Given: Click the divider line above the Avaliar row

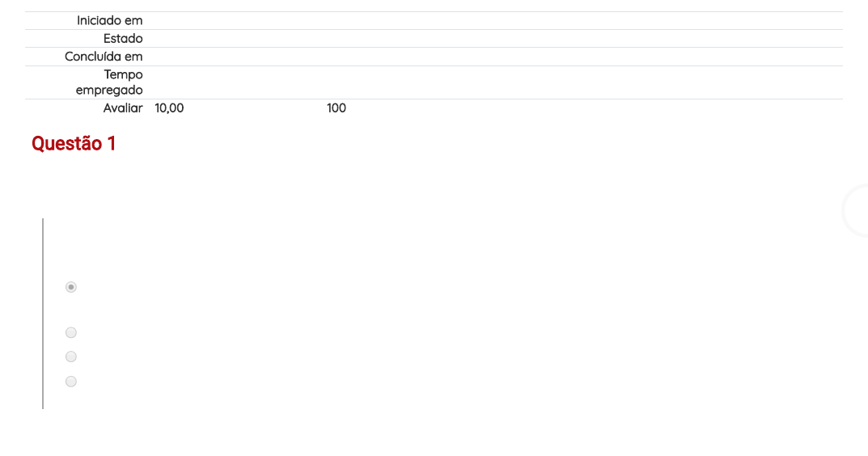Looking at the screenshot, I should click(x=434, y=99).
